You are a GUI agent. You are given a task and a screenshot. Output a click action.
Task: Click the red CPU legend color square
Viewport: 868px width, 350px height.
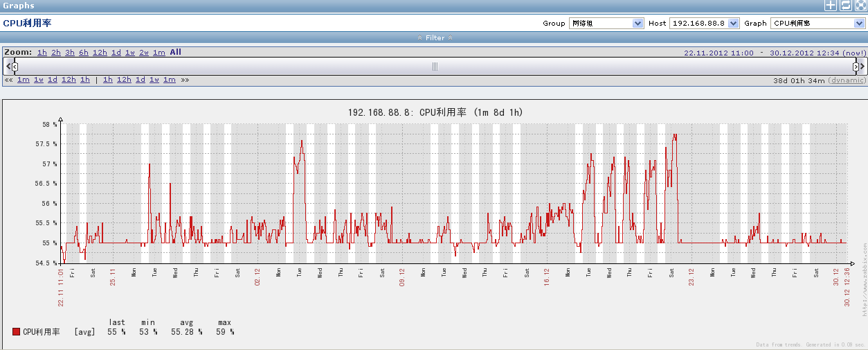point(17,332)
